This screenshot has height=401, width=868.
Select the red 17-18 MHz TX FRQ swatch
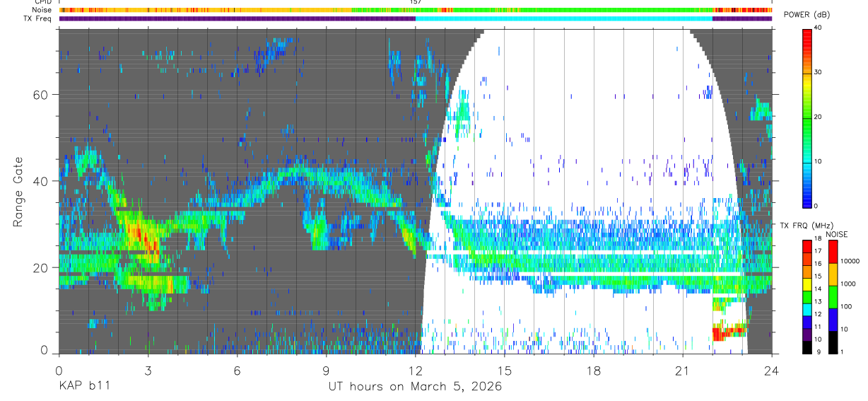pos(807,246)
